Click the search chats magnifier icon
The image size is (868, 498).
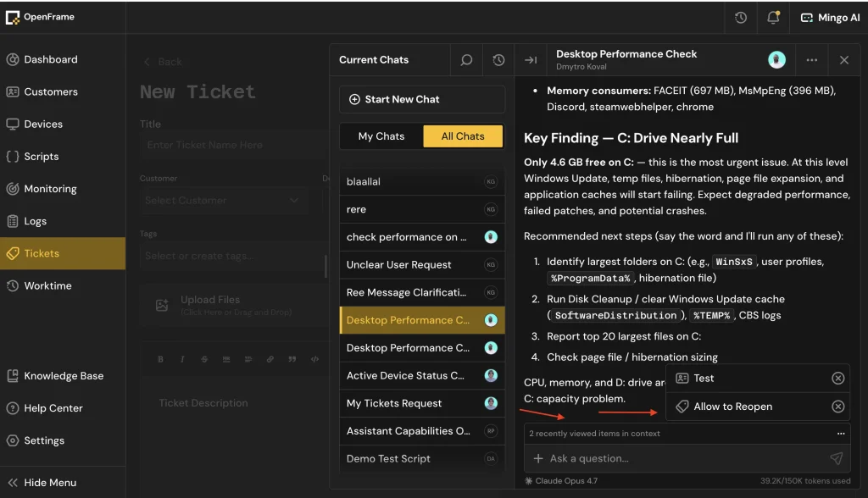pyautogui.click(x=466, y=60)
